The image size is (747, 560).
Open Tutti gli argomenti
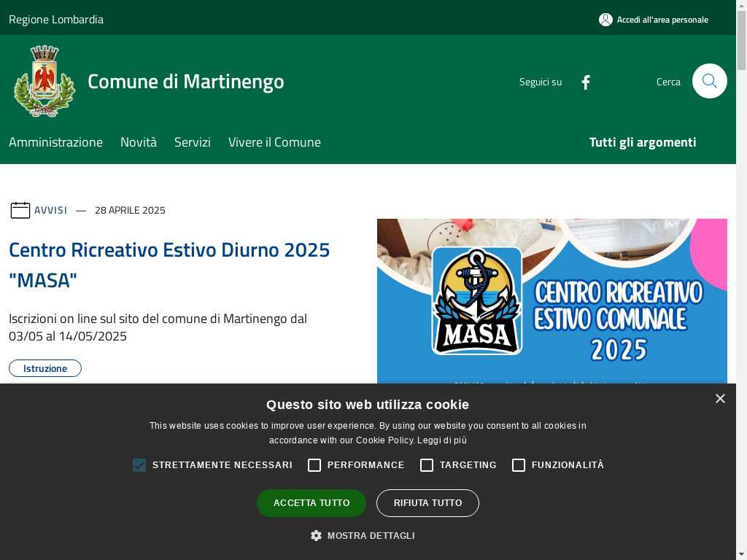[643, 142]
